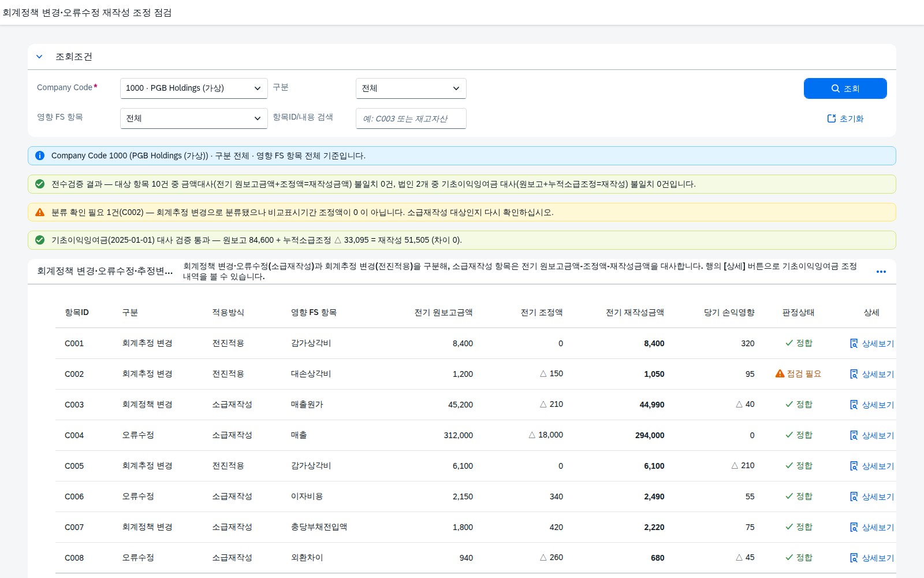Open 상세보기 for row C004
The image size is (924, 578).
[872, 435]
